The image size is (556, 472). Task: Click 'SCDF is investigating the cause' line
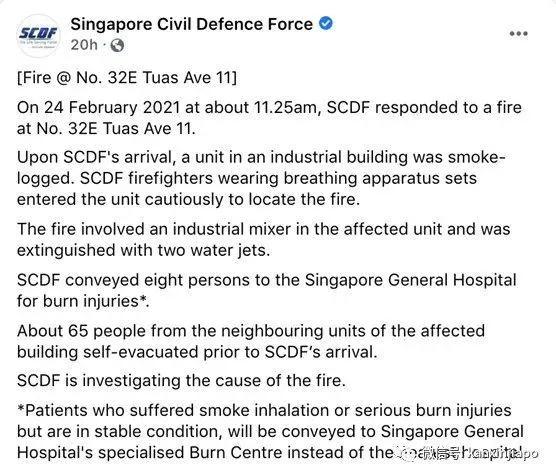pyautogui.click(x=181, y=381)
